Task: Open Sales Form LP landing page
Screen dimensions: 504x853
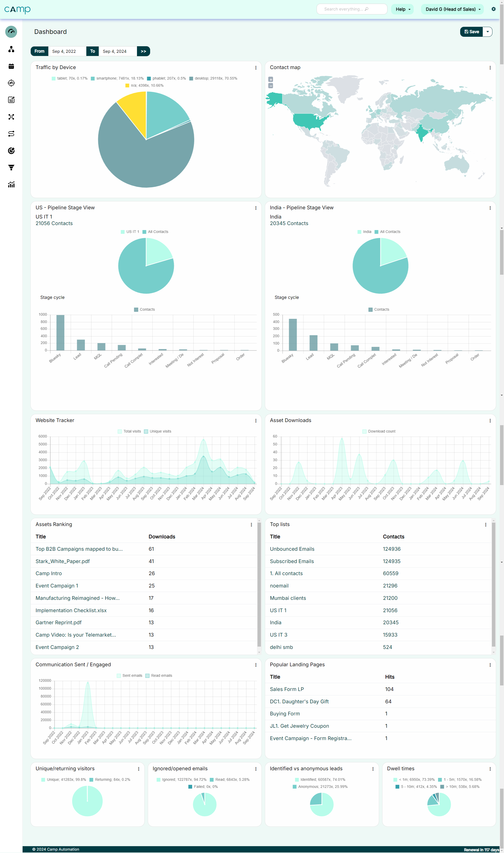Action: [x=287, y=690]
